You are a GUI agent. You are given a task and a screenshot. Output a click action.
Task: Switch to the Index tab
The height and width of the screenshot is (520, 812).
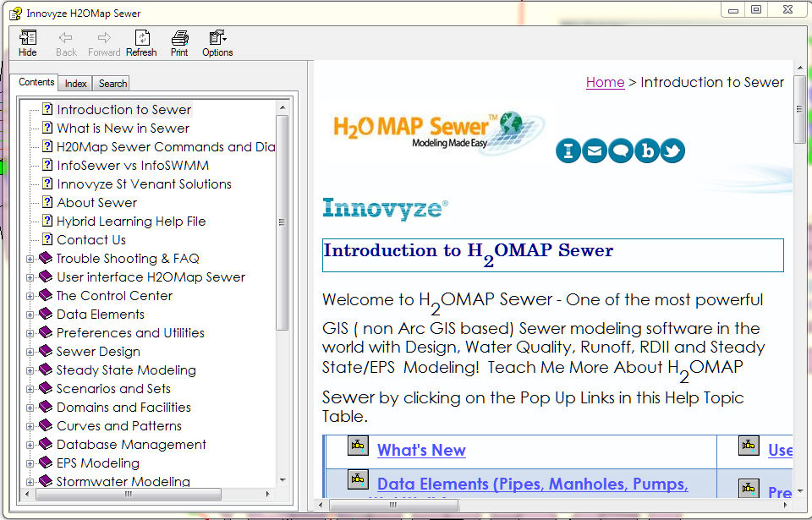(75, 84)
